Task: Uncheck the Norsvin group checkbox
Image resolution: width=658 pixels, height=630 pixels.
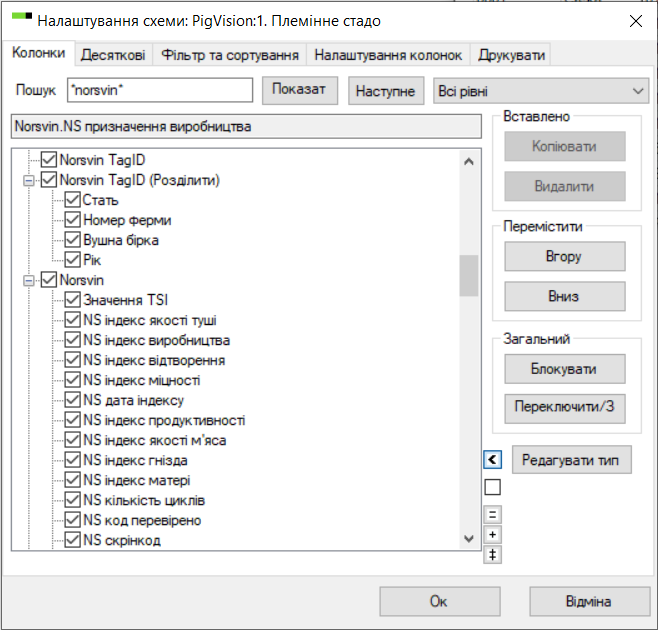Action: click(x=49, y=280)
